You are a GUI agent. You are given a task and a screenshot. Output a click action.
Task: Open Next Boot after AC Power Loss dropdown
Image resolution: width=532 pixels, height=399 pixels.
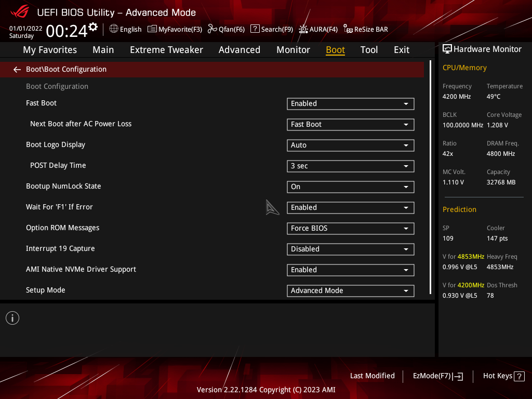[x=351, y=125]
